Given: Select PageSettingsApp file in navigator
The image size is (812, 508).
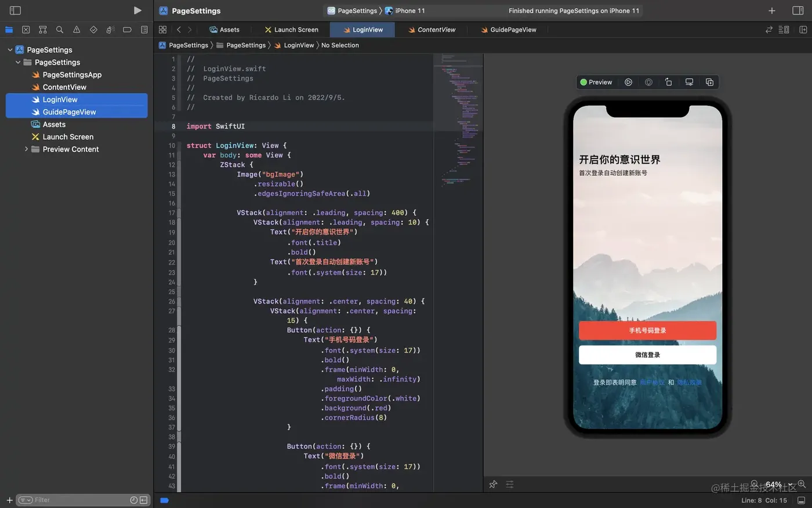Looking at the screenshot, I should (72, 75).
